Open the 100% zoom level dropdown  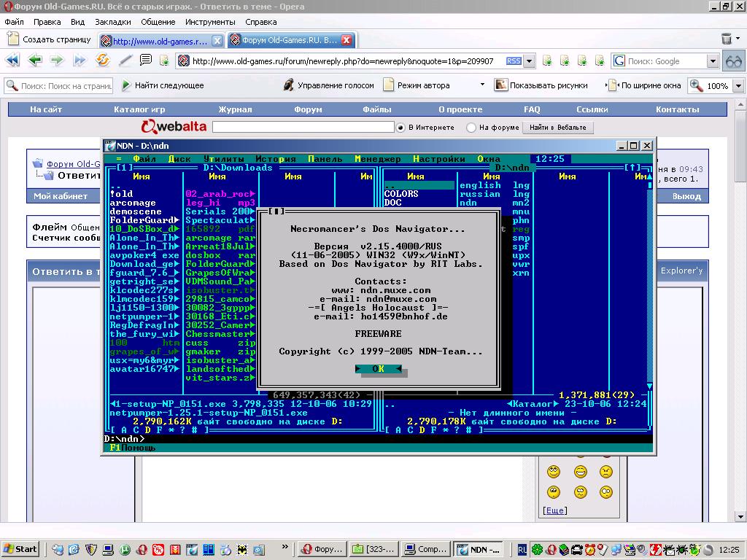tap(738, 86)
